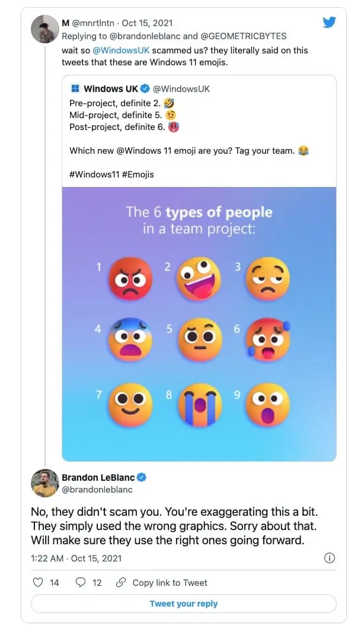
Task: Open Brandon LeBlanc's profile picture
Action: tap(44, 483)
